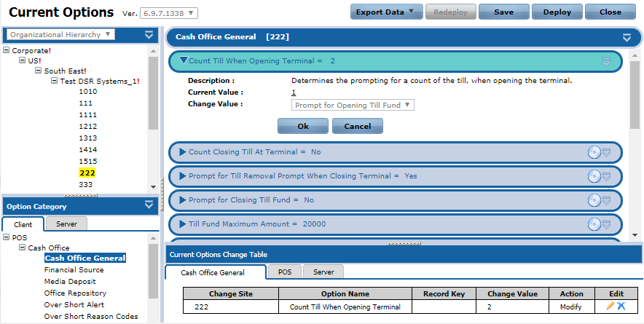Screen dimensions: 644x324
Task: Collapse the Test DSR Systems_1 tree node
Action: coord(54,81)
